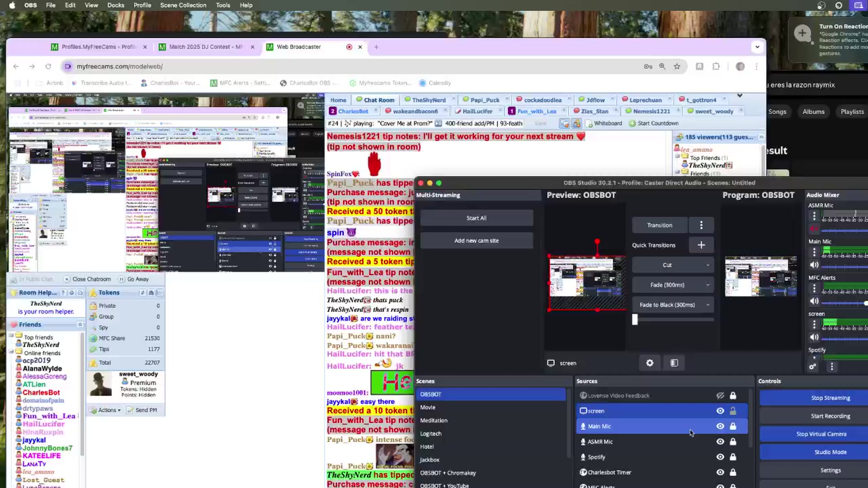868x488 pixels.
Task: Toggle lock on the ASMR Mic source
Action: [733, 441]
